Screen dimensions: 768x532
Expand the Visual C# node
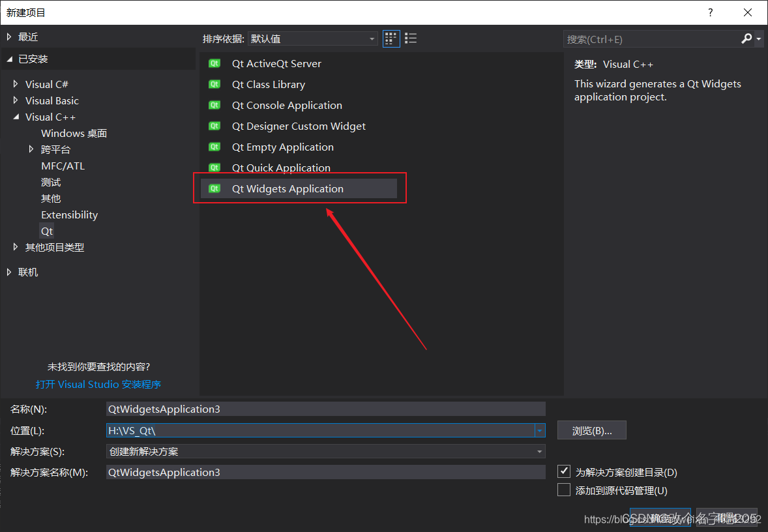pyautogui.click(x=16, y=84)
